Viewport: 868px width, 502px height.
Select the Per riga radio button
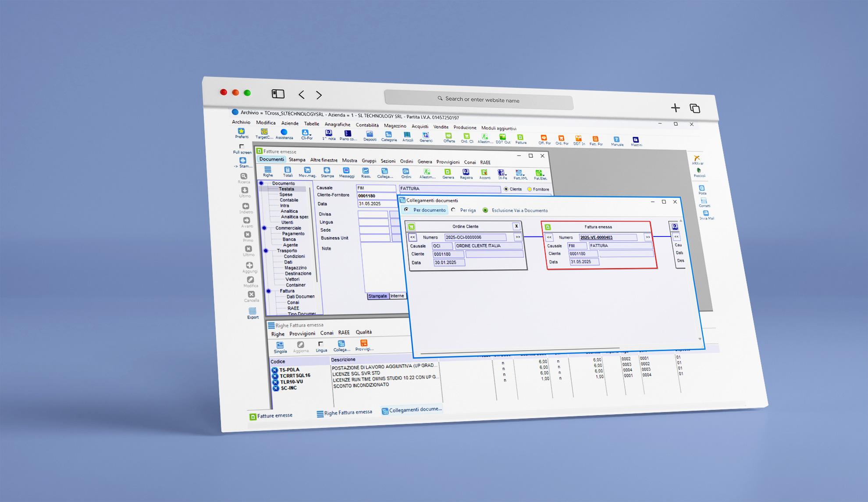454,210
